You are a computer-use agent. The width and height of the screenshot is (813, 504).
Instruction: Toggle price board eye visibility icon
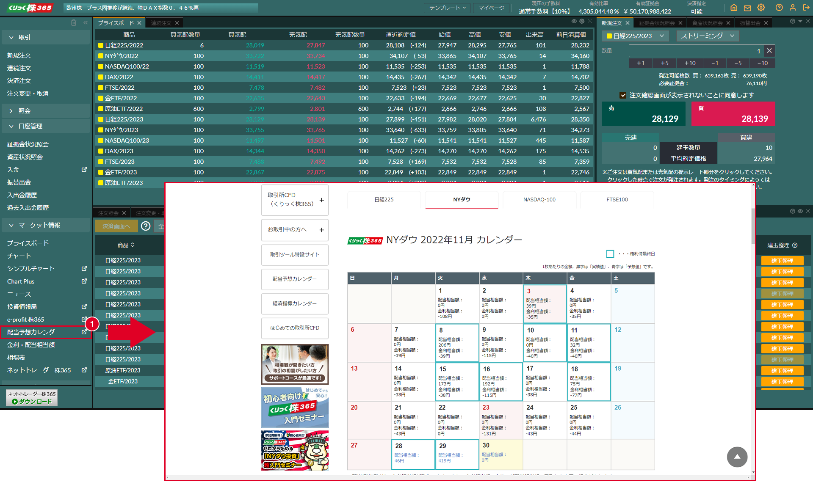pyautogui.click(x=574, y=21)
